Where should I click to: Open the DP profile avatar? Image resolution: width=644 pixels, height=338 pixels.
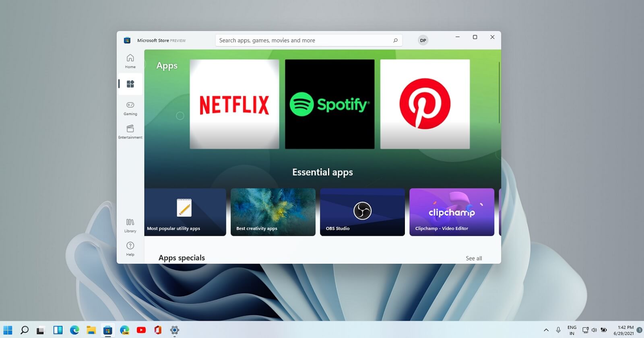(x=423, y=40)
